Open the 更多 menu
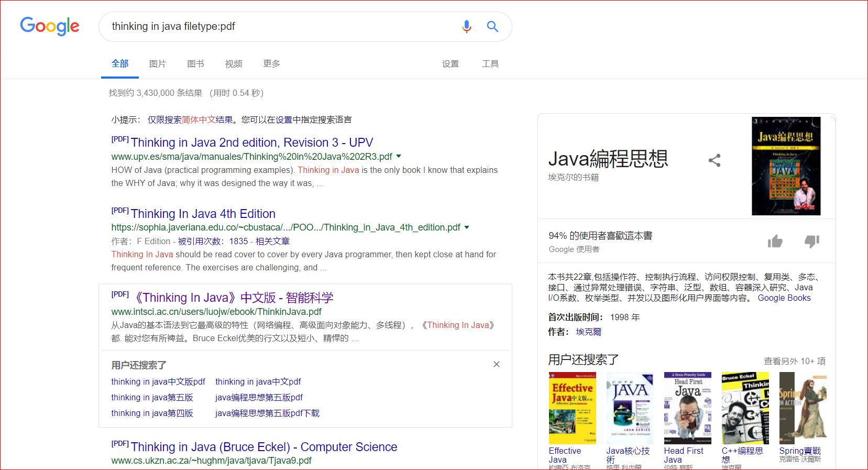The width and height of the screenshot is (868, 470). point(271,64)
